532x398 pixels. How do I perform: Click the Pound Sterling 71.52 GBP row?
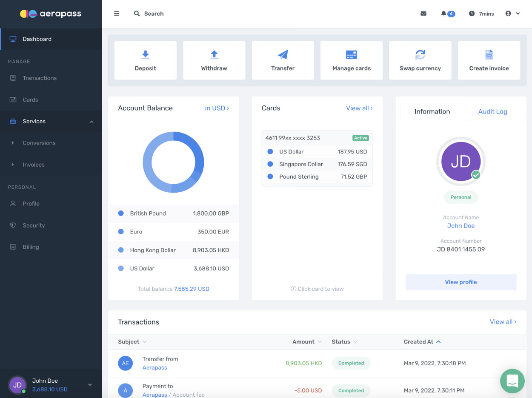(317, 177)
